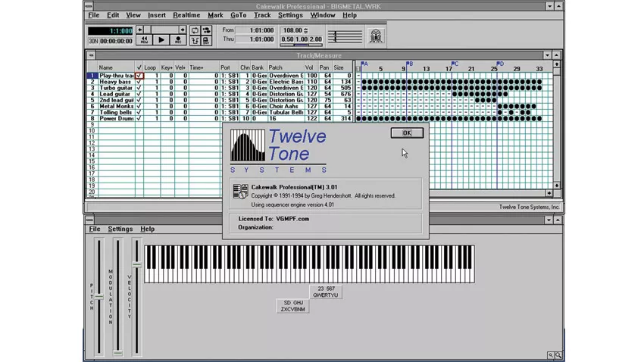Hit the Record button
644x362 pixels.
pos(178,40)
